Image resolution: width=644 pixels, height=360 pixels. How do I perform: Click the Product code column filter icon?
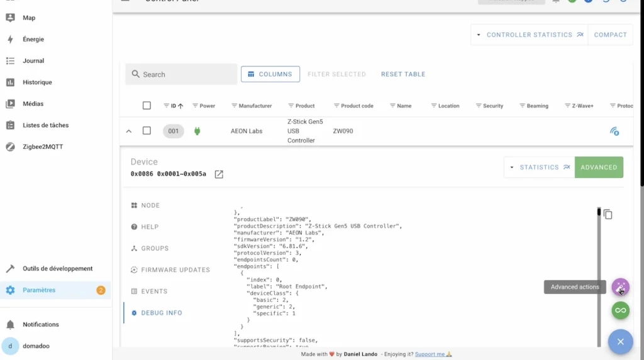click(x=336, y=106)
